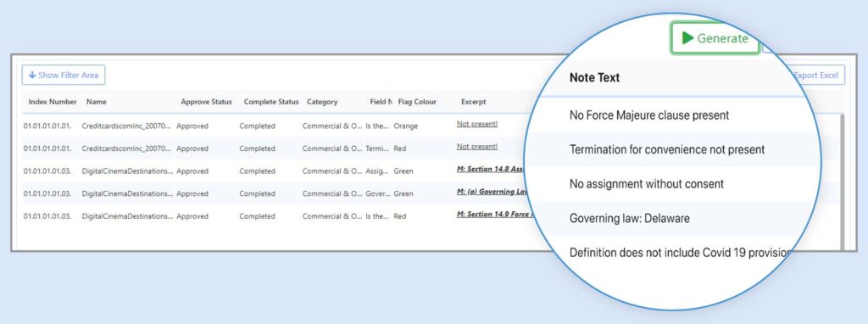Click the 'Gover…' field name cell
The image size is (868, 324).
377,194
